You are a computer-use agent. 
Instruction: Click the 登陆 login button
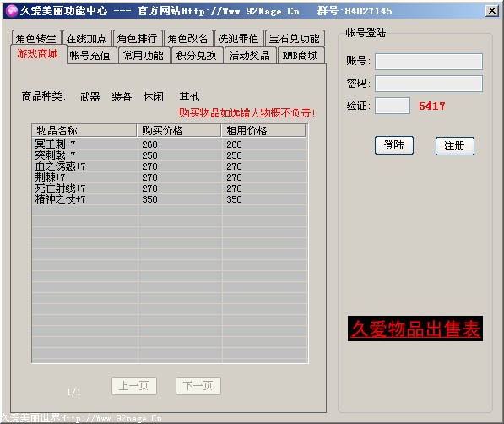393,145
